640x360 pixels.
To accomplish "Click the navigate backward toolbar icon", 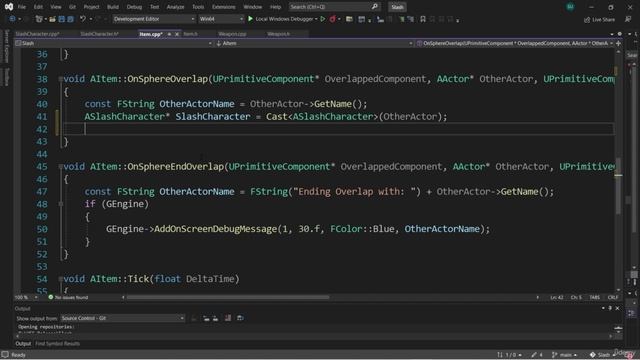I will tap(12, 19).
